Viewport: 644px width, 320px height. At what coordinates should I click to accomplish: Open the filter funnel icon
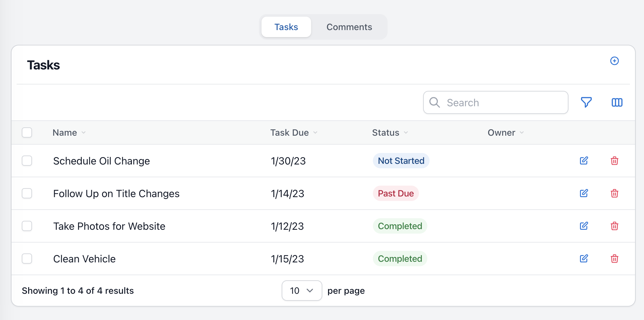[586, 102]
